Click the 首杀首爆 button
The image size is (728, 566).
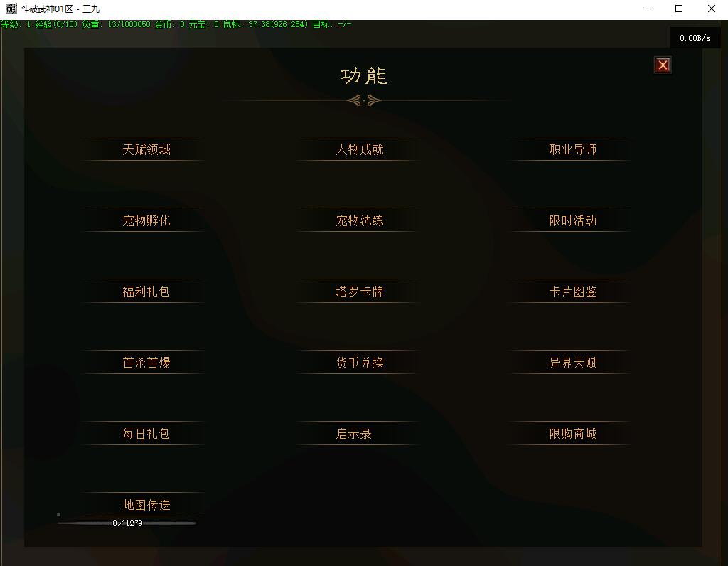pyautogui.click(x=146, y=363)
